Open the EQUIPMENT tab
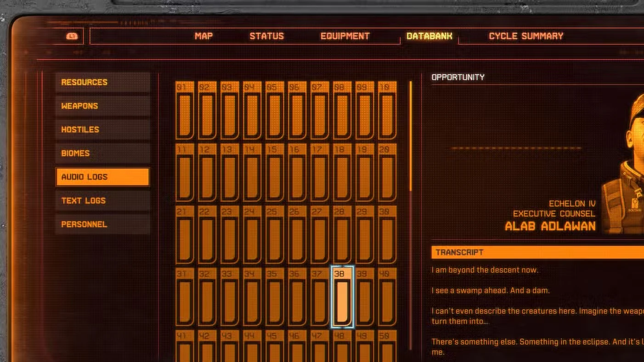 345,36
